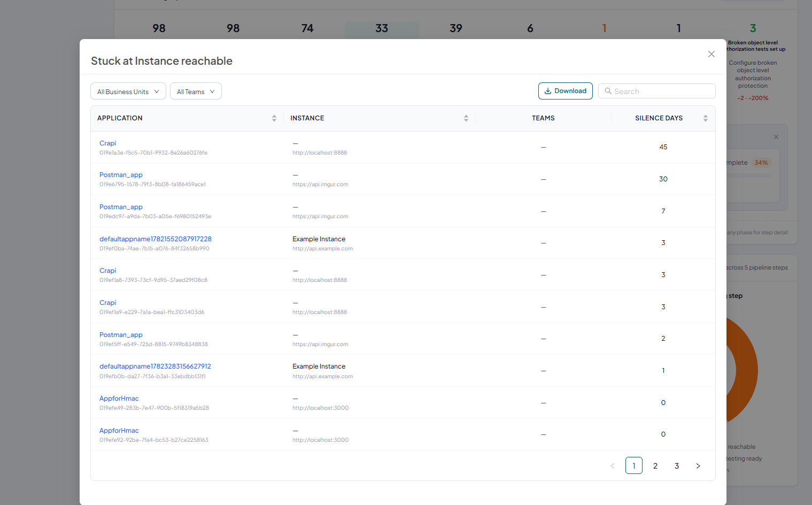This screenshot has height=505, width=812.
Task: Close the Stuck at Instance reachable dialog
Action: pyautogui.click(x=712, y=54)
